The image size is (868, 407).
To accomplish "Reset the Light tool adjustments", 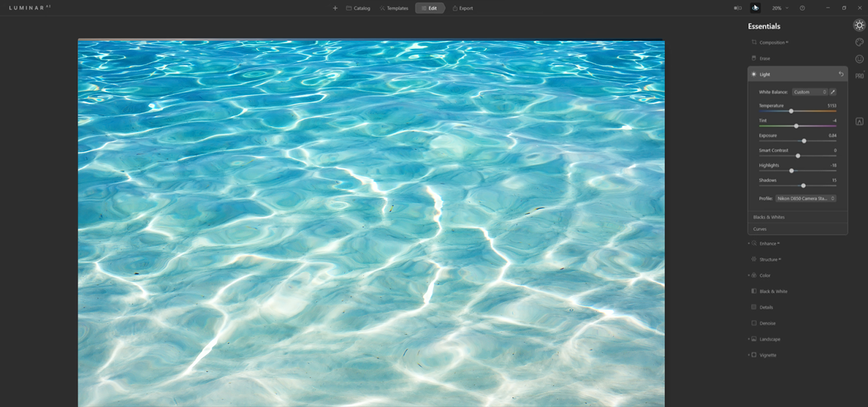I will click(841, 74).
